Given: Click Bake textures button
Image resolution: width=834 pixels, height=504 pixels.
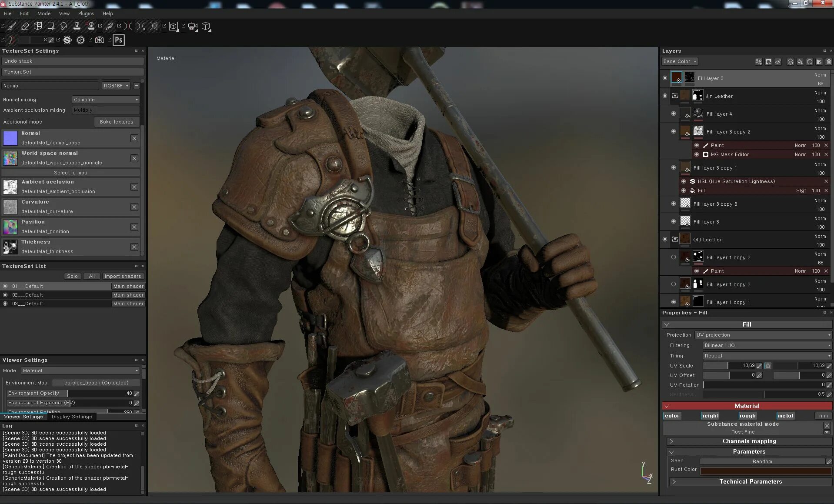Looking at the screenshot, I should pos(117,122).
